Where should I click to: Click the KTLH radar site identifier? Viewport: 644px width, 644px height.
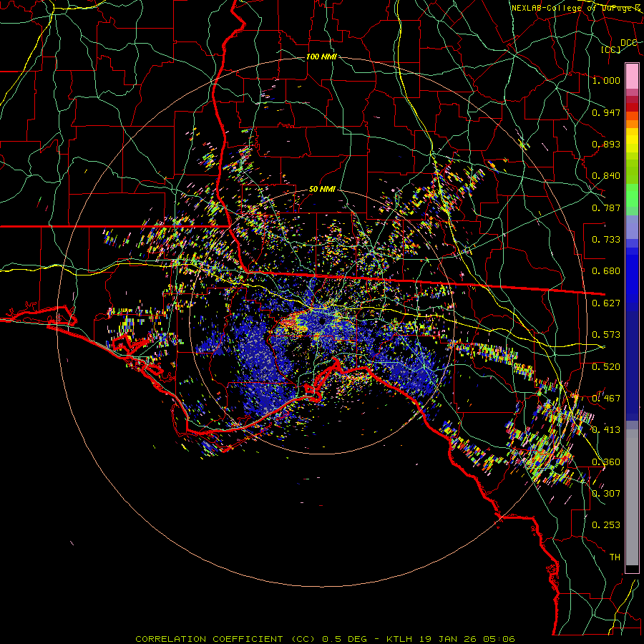(399, 639)
